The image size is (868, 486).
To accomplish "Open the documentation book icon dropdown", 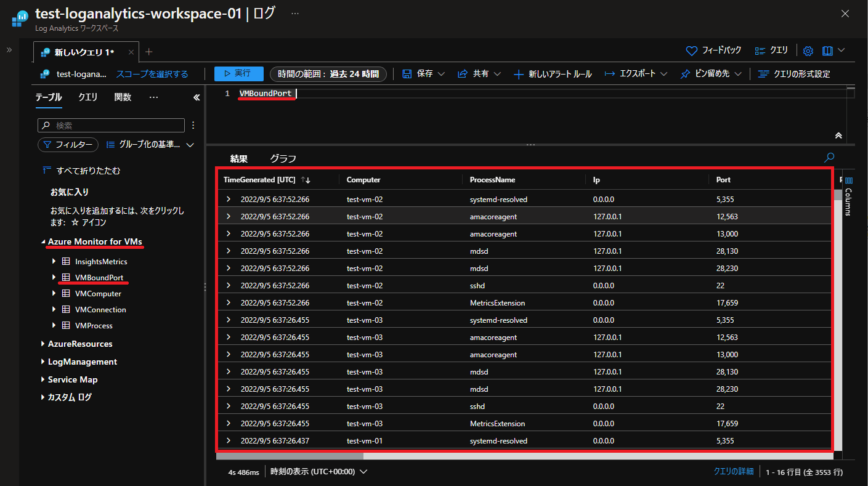I will tap(834, 51).
